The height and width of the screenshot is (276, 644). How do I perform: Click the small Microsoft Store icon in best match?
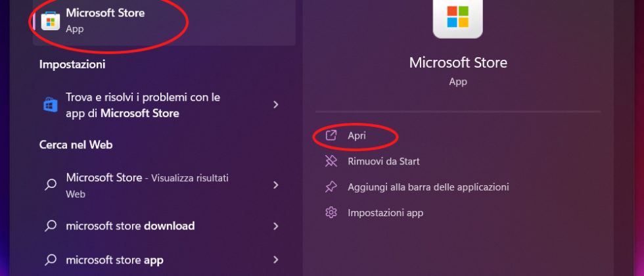tap(51, 20)
